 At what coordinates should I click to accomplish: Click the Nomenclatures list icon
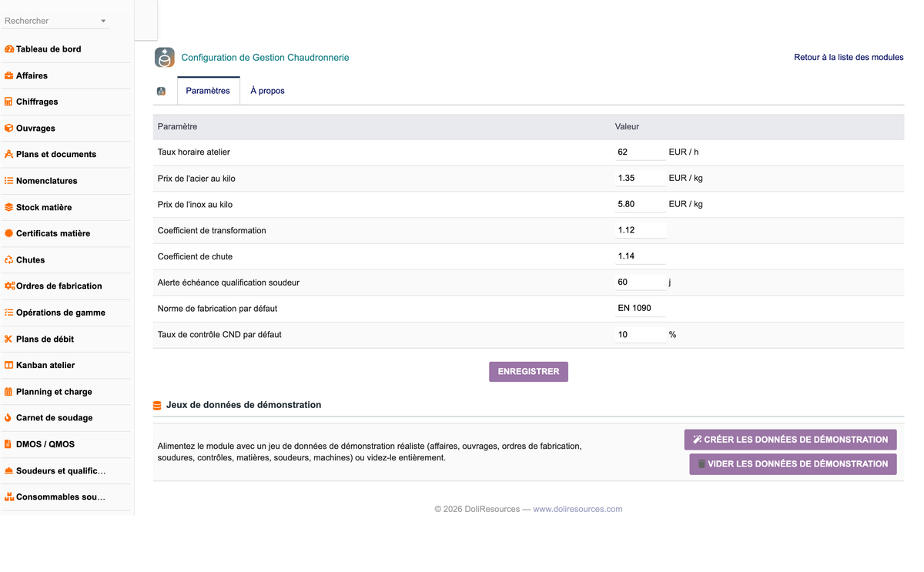(x=9, y=181)
